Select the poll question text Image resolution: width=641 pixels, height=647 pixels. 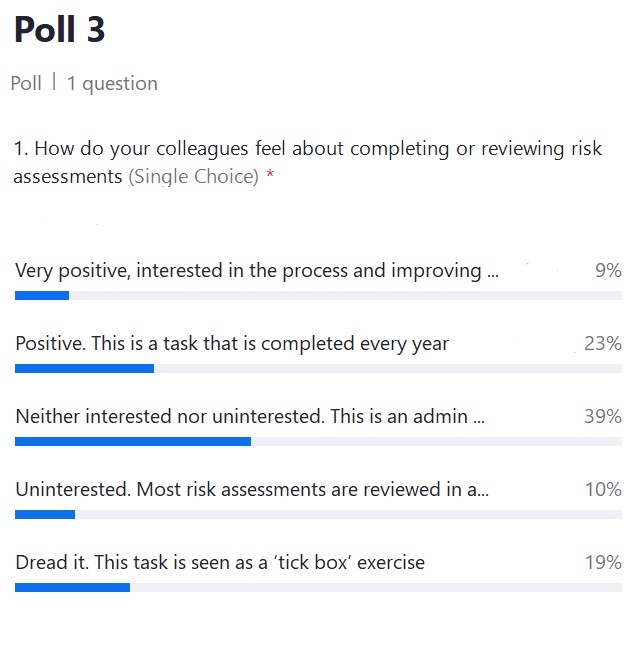307,162
